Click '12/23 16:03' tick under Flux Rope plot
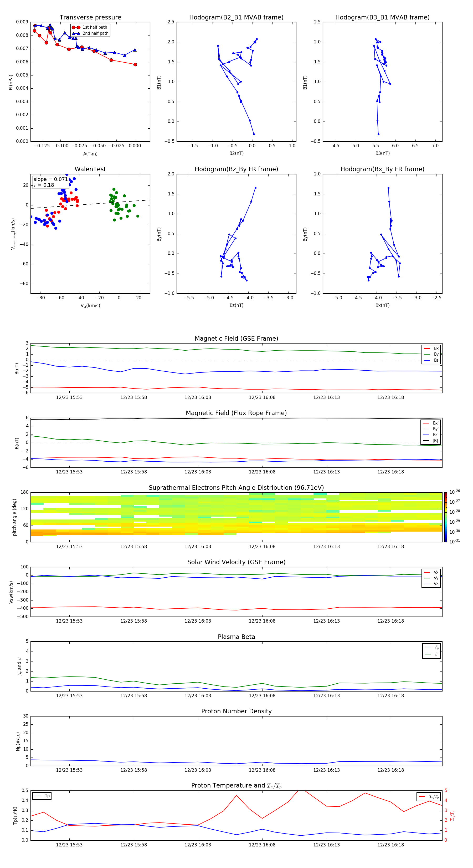 [x=198, y=472]
